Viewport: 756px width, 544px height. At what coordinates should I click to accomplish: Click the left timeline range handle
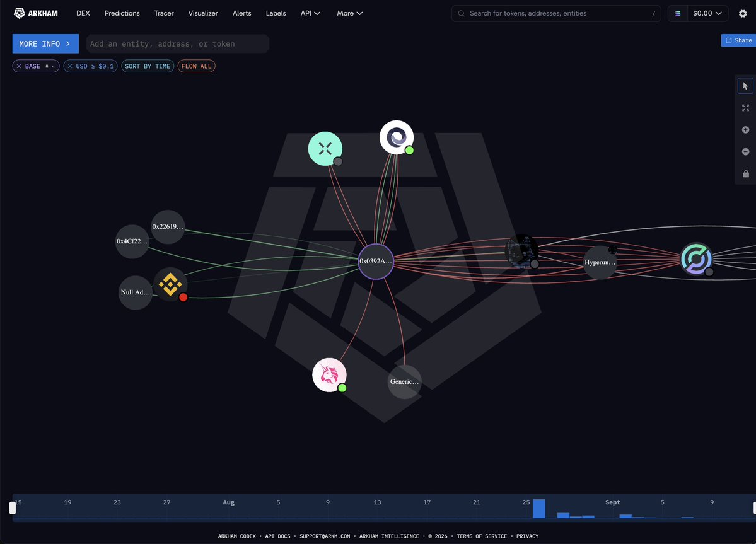[13, 508]
